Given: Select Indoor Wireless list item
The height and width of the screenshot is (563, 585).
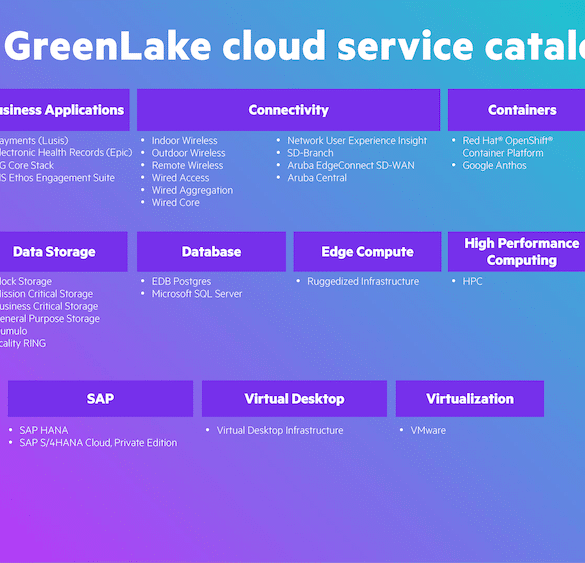Looking at the screenshot, I should pos(184,141).
